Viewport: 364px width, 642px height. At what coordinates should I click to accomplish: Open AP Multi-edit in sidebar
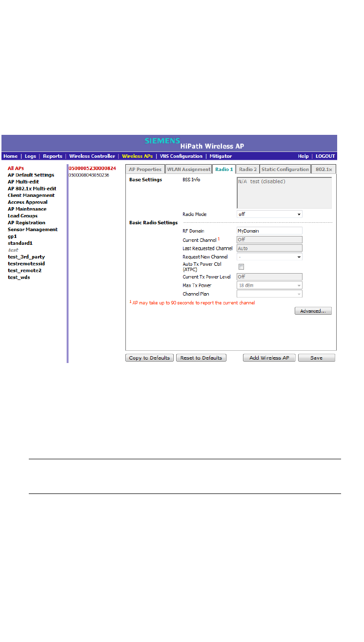24,182
